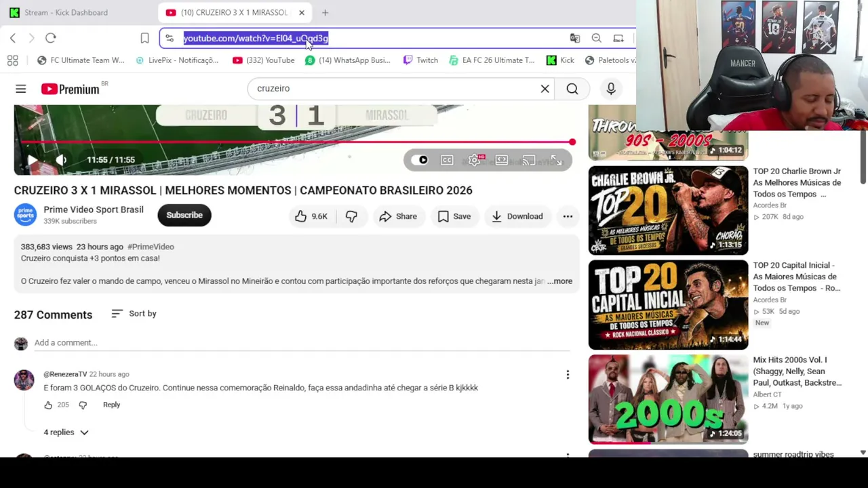The image size is (868, 488).
Task: Reply to the @RenezeraTV comment
Action: point(111,405)
